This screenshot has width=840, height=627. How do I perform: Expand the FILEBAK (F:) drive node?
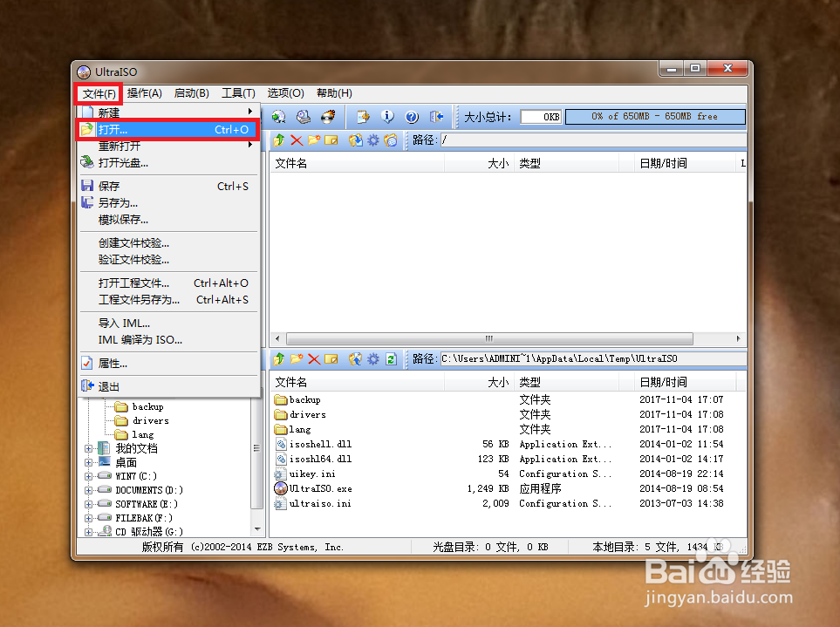point(88,518)
